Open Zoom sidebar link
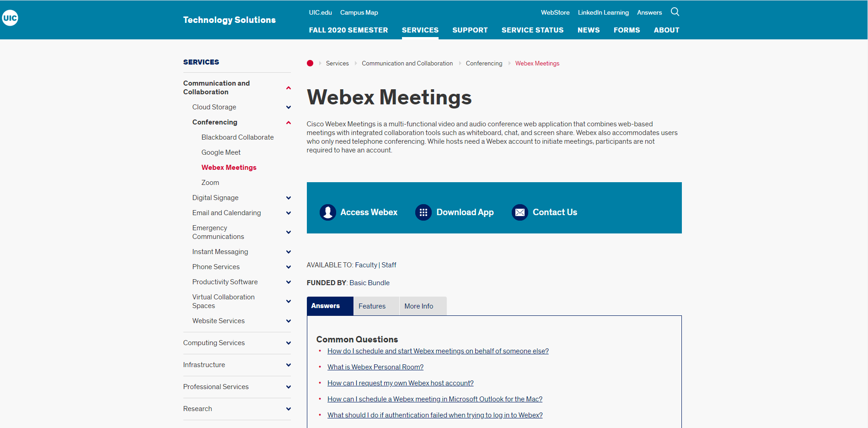868x428 pixels. [x=210, y=183]
